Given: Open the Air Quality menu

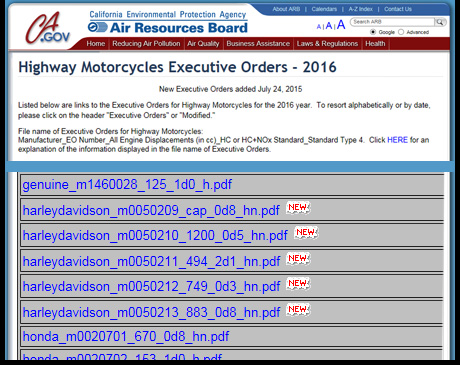Looking at the screenshot, I should point(203,44).
